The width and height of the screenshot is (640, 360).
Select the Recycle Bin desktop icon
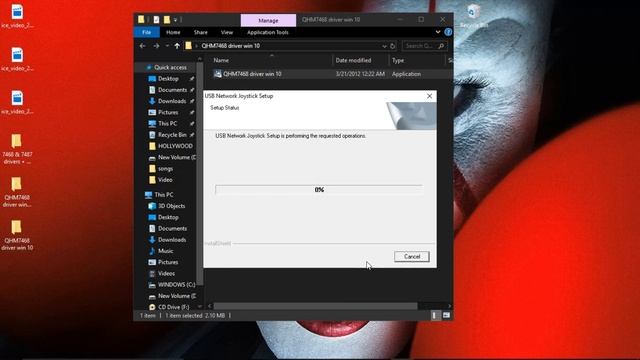(x=473, y=16)
